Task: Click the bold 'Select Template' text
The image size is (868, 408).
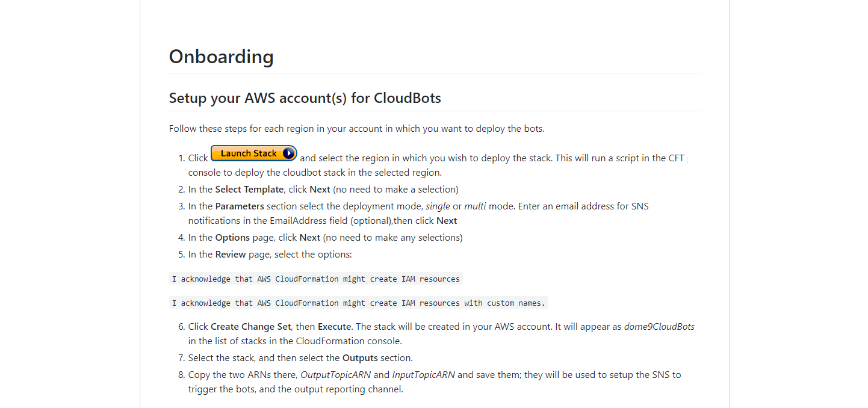Action: click(x=249, y=190)
